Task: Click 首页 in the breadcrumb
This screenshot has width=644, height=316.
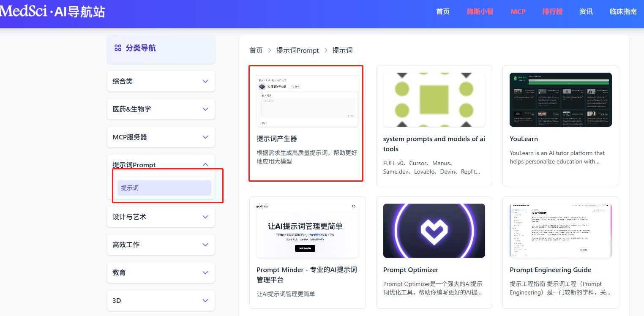Action: coord(256,50)
